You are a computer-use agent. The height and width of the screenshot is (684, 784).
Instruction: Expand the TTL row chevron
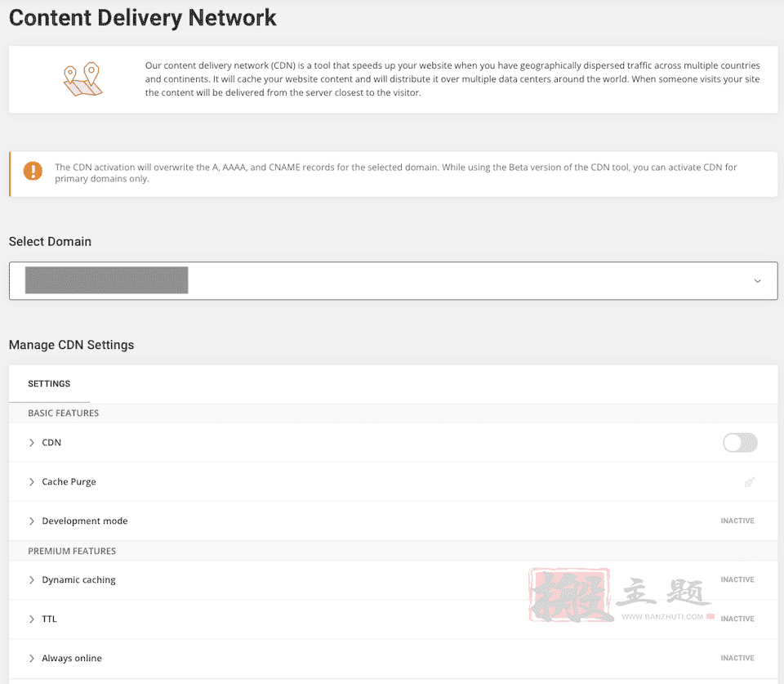coord(32,619)
